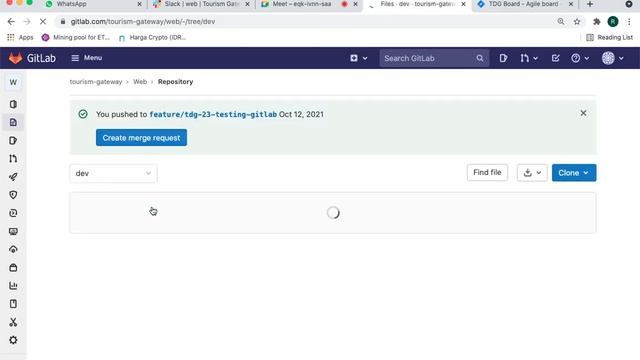Open the GitLab home logo
640x360 pixels.
point(32,58)
